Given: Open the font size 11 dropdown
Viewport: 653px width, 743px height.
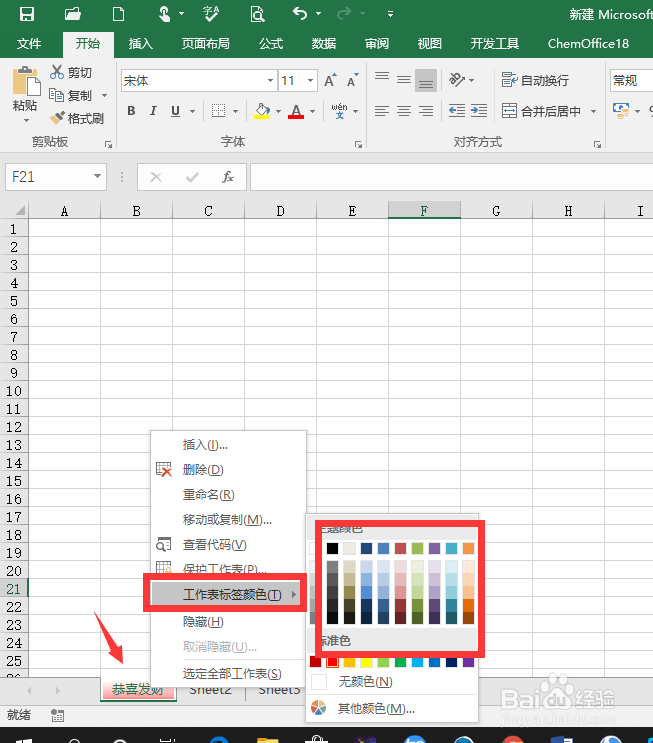Looking at the screenshot, I should [x=310, y=81].
